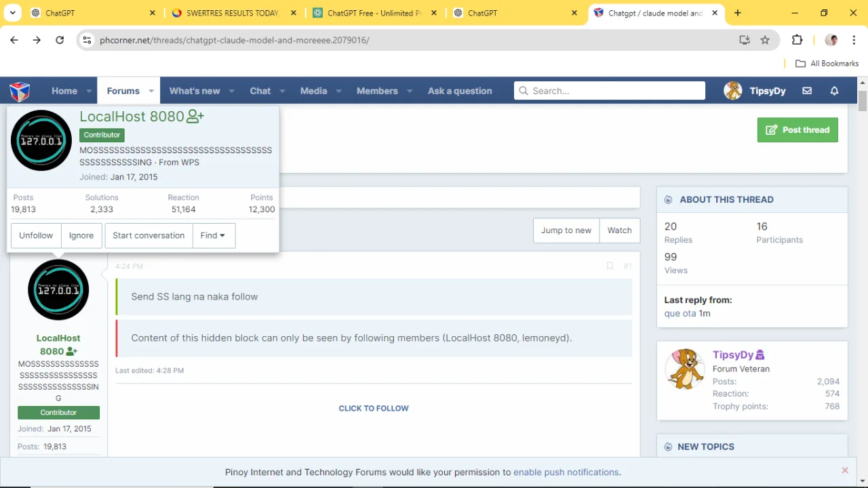The width and height of the screenshot is (868, 488).
Task: Click TipsyDy avatar in navigation bar
Action: point(733,91)
